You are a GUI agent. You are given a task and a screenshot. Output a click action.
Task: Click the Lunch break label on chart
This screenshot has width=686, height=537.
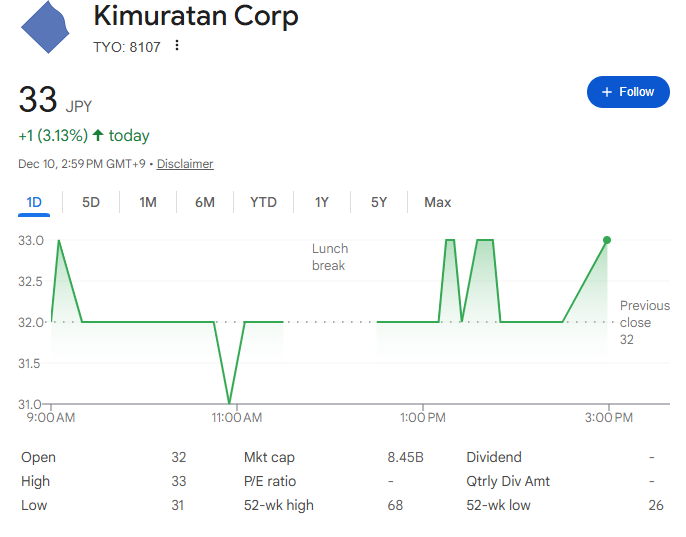pos(329,257)
